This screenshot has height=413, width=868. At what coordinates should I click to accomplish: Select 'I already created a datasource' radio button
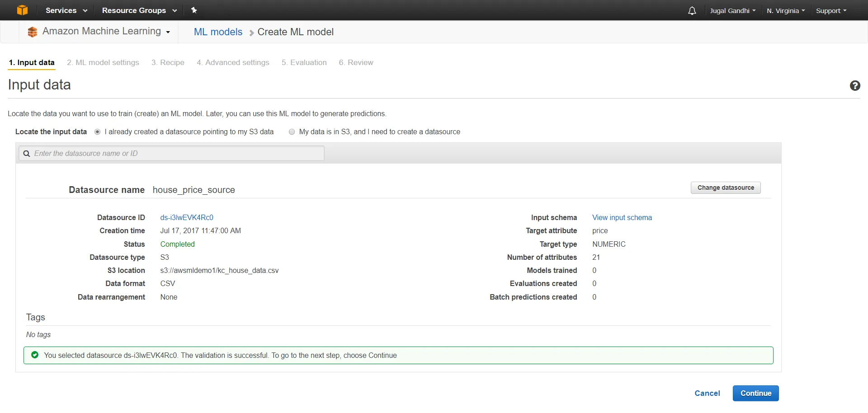tap(97, 132)
